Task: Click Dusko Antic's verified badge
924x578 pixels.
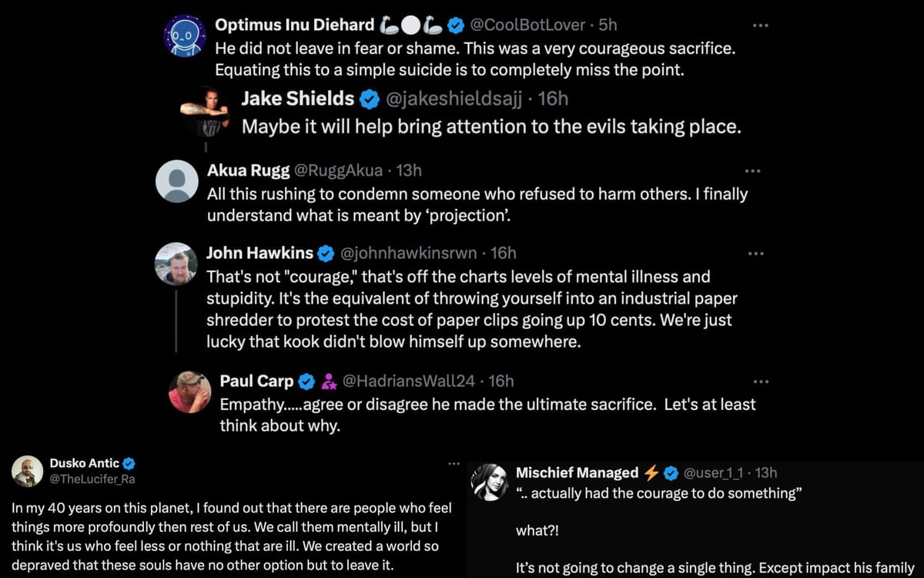Action: [x=129, y=463]
